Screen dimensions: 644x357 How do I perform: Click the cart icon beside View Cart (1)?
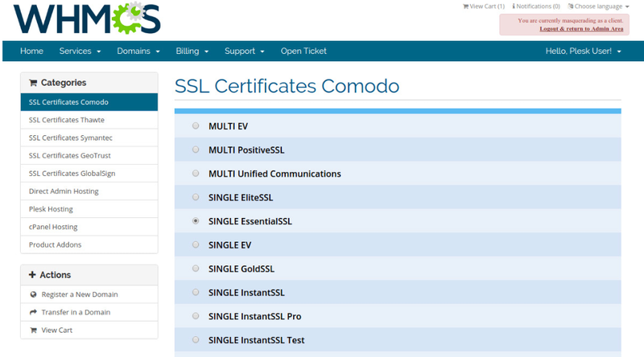(465, 6)
